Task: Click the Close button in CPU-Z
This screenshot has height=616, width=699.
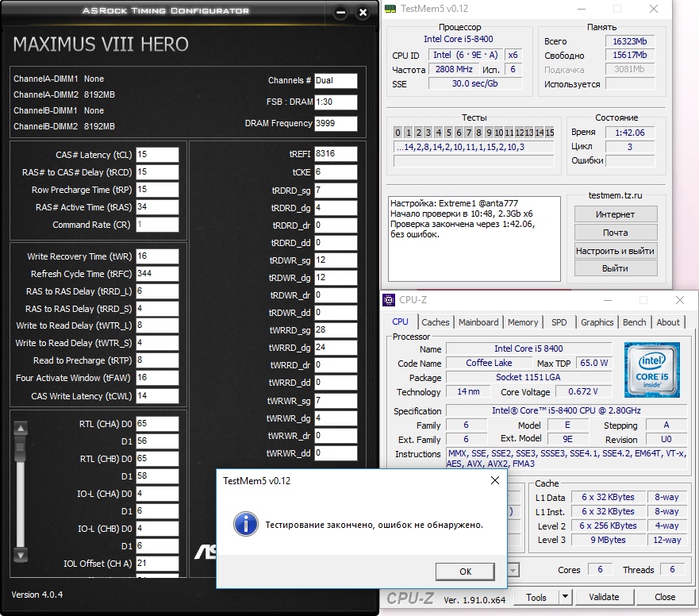Action: tap(665, 597)
